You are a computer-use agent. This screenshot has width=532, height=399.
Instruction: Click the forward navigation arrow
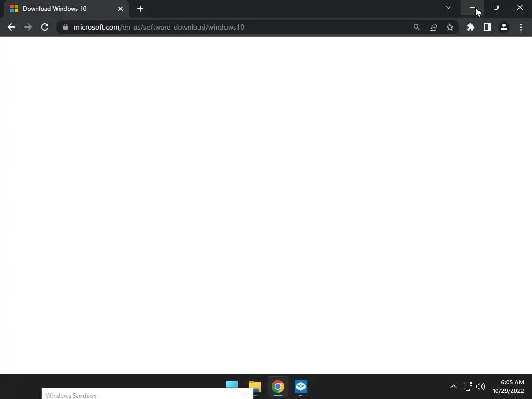(28, 27)
